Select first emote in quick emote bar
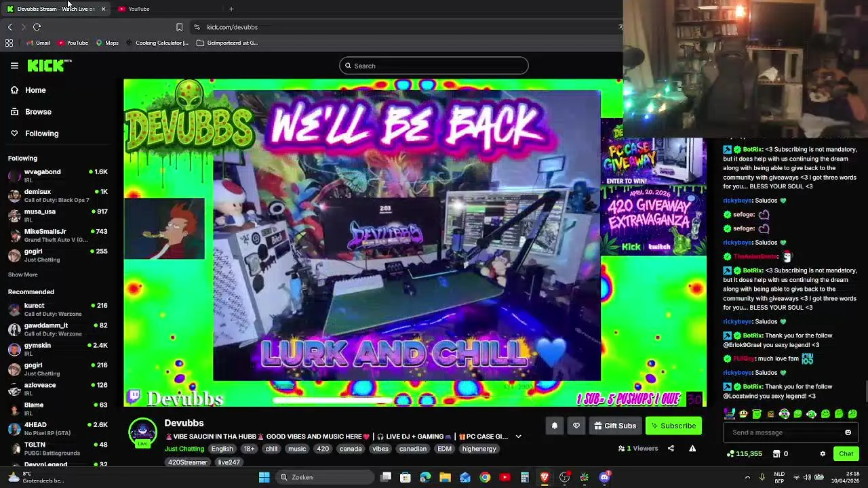868x488 pixels. (x=730, y=413)
